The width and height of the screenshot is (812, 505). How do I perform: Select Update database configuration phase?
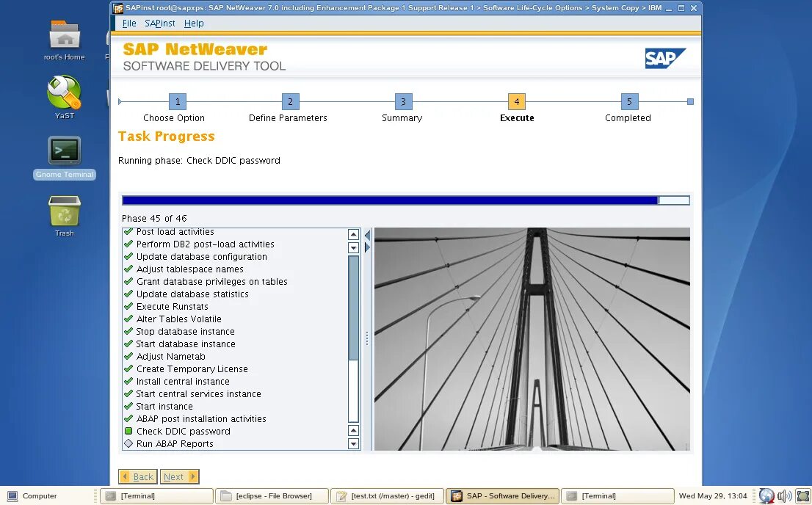pos(201,256)
